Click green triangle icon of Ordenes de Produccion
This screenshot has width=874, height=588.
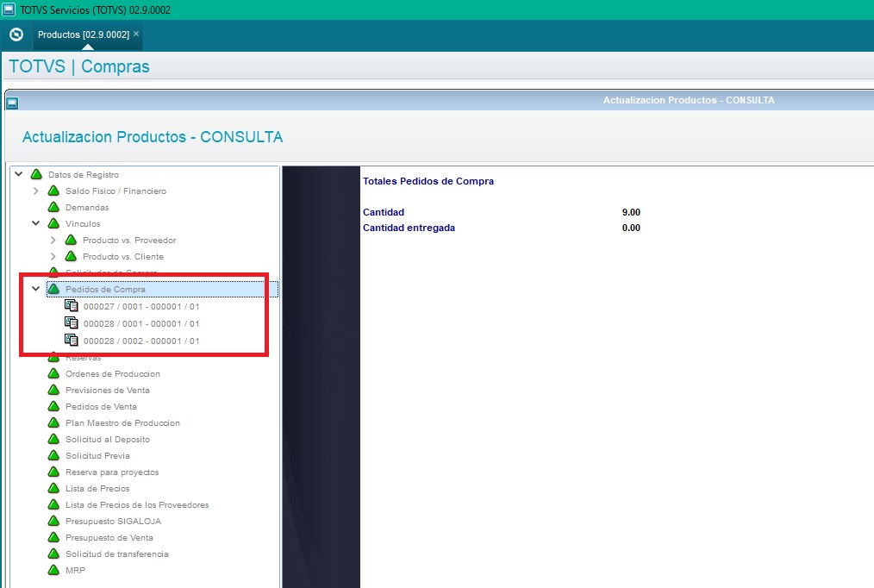[x=54, y=373]
